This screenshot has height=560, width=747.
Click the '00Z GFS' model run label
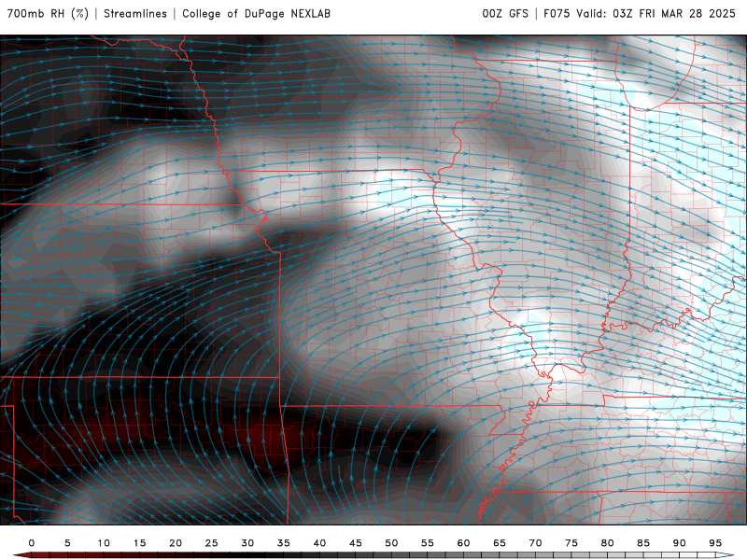[x=505, y=13]
